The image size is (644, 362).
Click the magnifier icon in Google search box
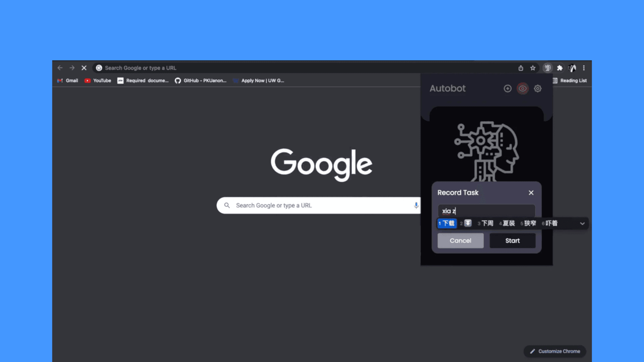pyautogui.click(x=227, y=205)
